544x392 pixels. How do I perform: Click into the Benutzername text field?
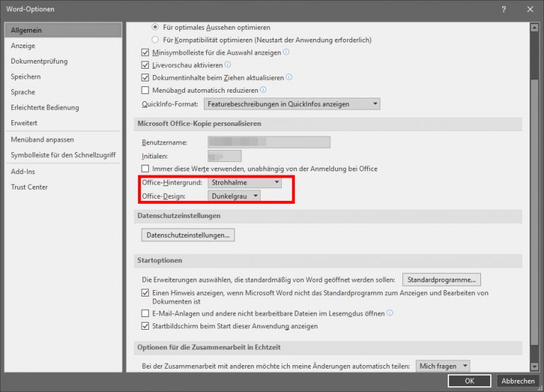pyautogui.click(x=269, y=142)
